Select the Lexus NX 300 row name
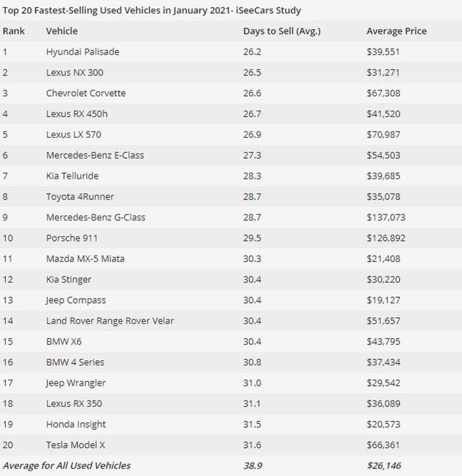 click(75, 73)
